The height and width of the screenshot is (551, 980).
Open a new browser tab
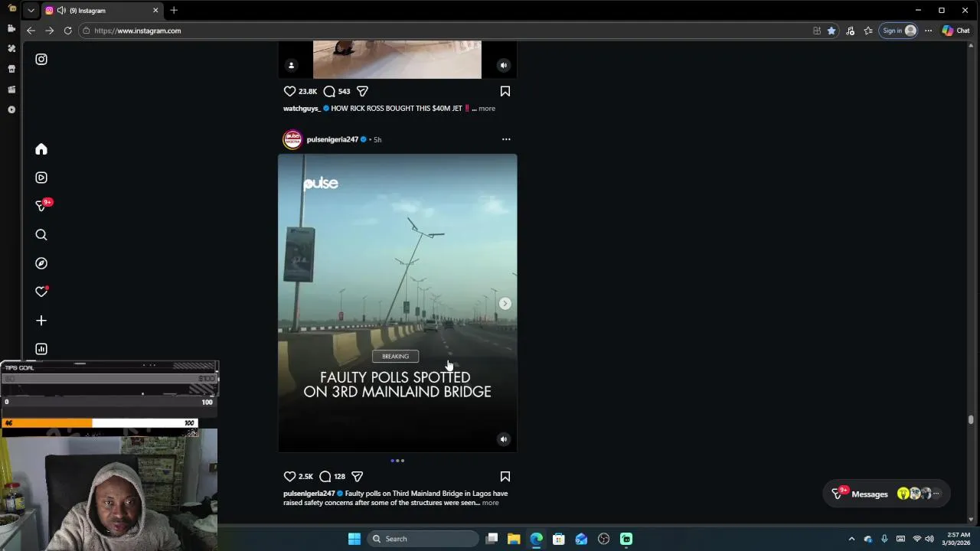pos(174,10)
